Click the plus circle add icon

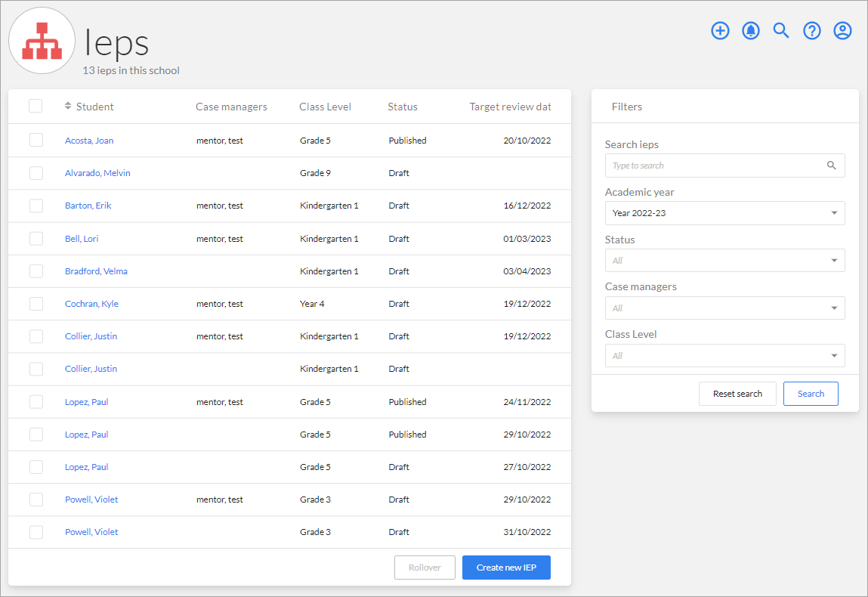click(x=720, y=30)
